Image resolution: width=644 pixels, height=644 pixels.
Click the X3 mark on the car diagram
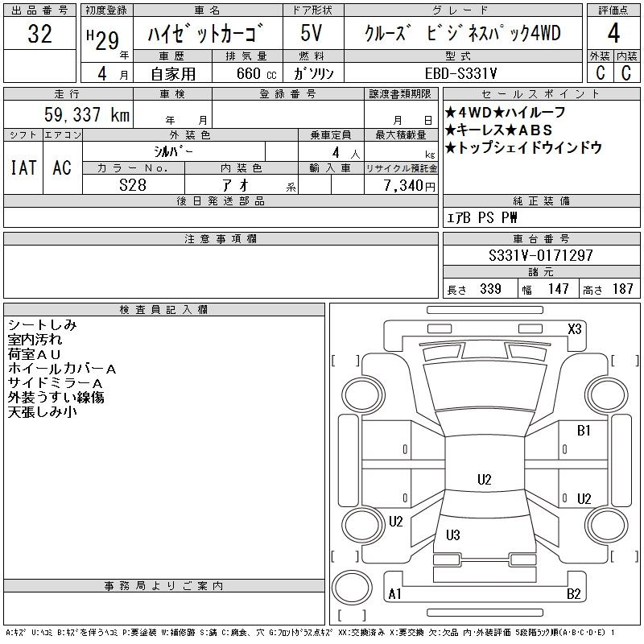click(x=575, y=328)
